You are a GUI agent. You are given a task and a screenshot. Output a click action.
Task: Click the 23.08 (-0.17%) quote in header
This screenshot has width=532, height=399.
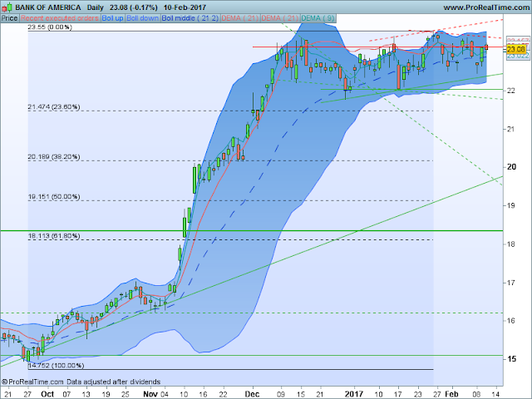133,7
